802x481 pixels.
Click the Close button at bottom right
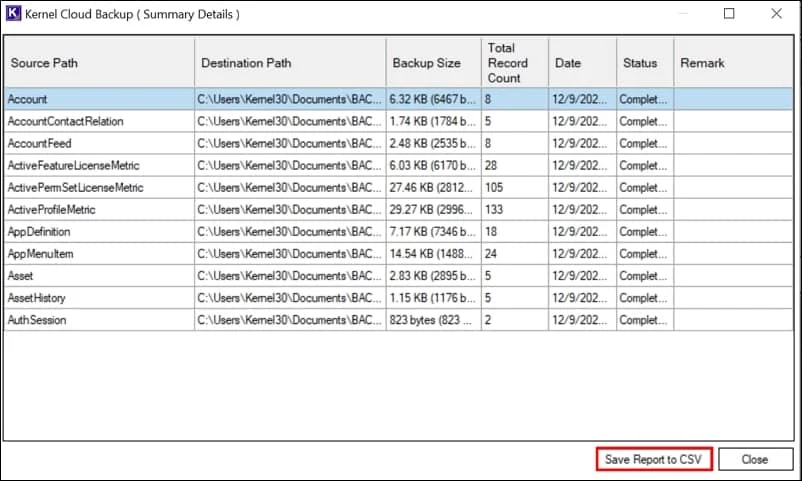[x=755, y=459]
